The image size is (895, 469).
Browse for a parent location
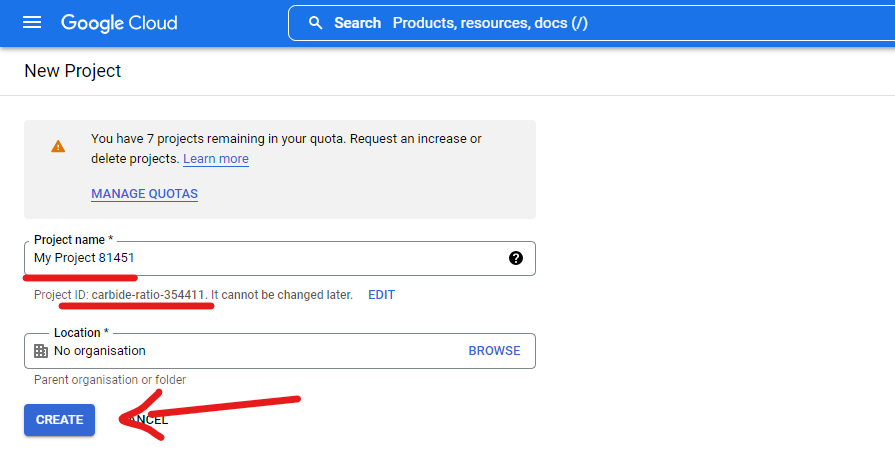[494, 351]
